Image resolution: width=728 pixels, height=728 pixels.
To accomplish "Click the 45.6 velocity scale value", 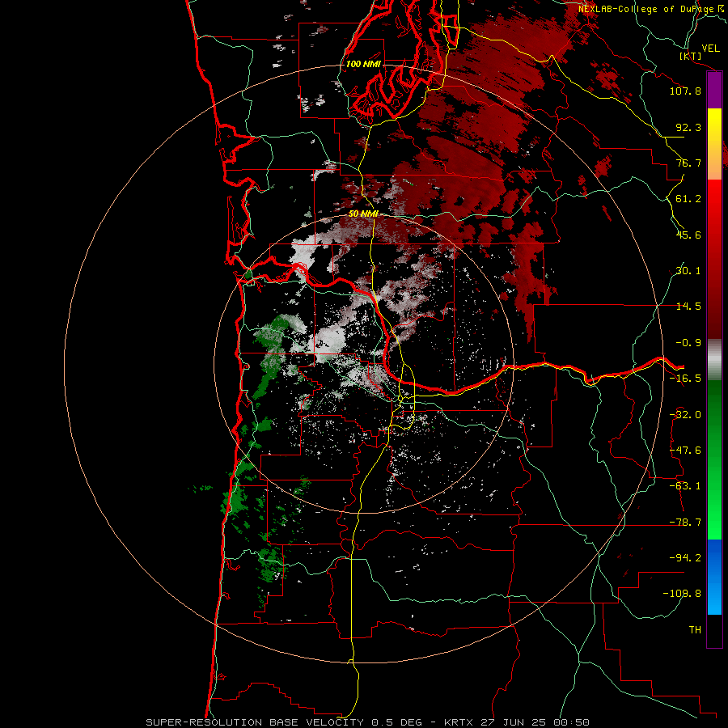I will pos(688,235).
